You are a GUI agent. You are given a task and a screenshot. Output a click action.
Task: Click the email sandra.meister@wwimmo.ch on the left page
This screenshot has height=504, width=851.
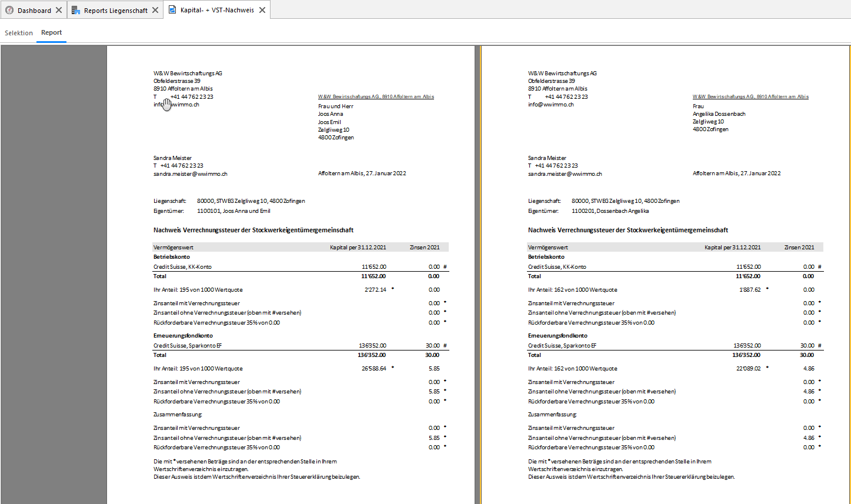coord(191,174)
